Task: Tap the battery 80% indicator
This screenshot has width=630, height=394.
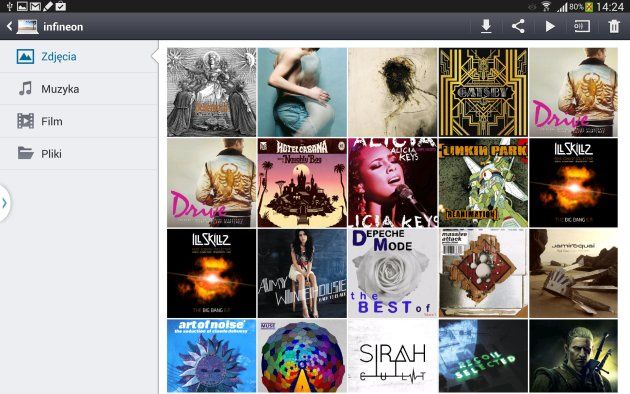Action: (x=581, y=6)
